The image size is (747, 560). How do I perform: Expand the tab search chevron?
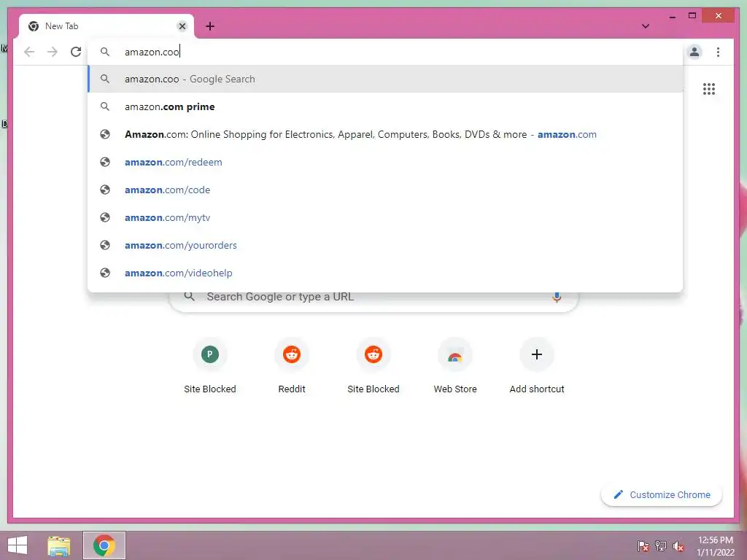click(646, 26)
